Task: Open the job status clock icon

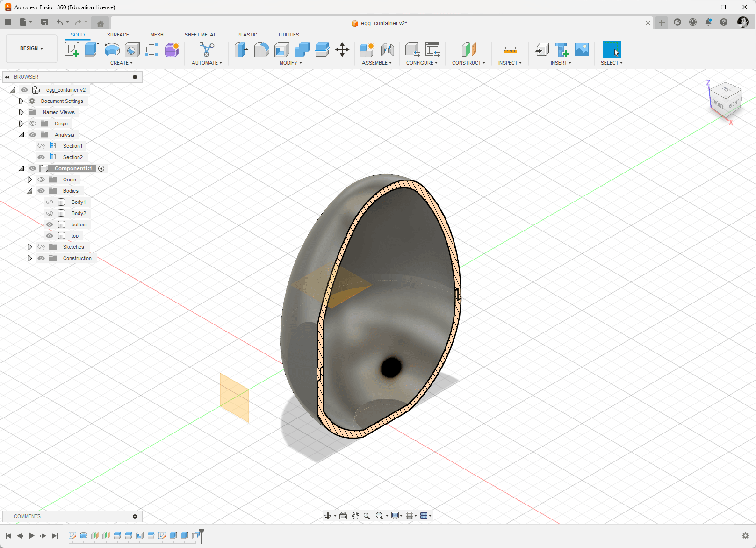Action: 693,22
